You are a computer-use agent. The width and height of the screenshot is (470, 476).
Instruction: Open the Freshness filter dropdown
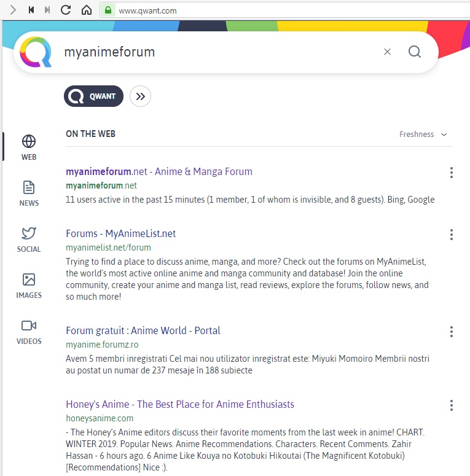[x=423, y=134]
